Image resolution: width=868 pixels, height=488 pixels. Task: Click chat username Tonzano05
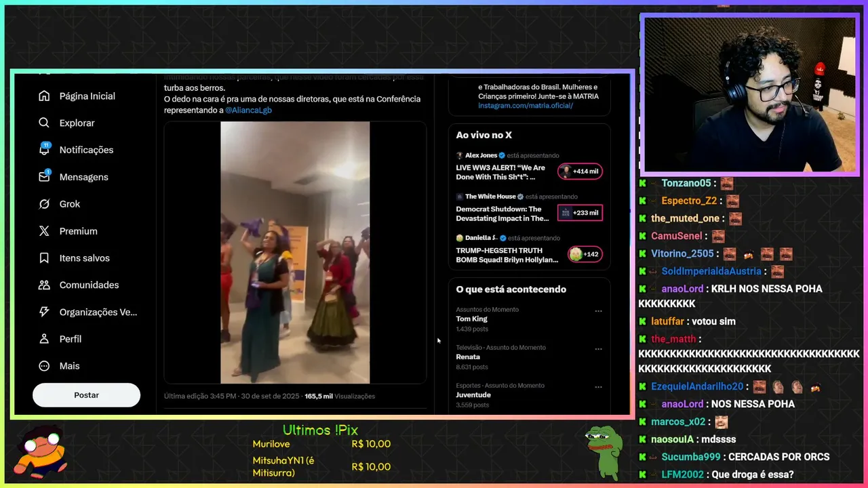click(686, 183)
